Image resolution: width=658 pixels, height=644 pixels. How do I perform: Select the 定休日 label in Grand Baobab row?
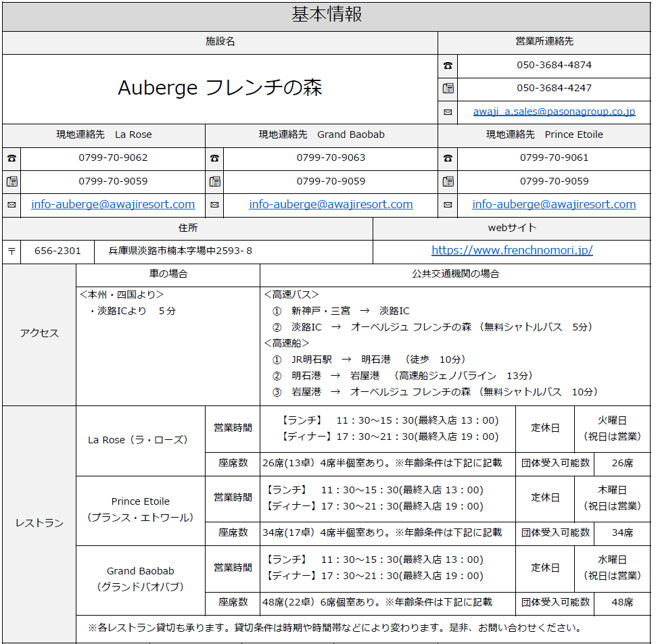pyautogui.click(x=545, y=568)
